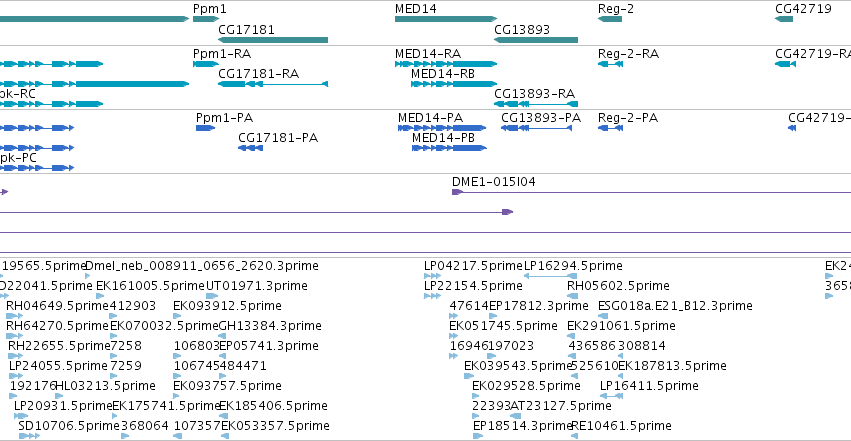This screenshot has width=851, height=441.
Task: Select the DME1-015I04 feature label
Action: [494, 182]
